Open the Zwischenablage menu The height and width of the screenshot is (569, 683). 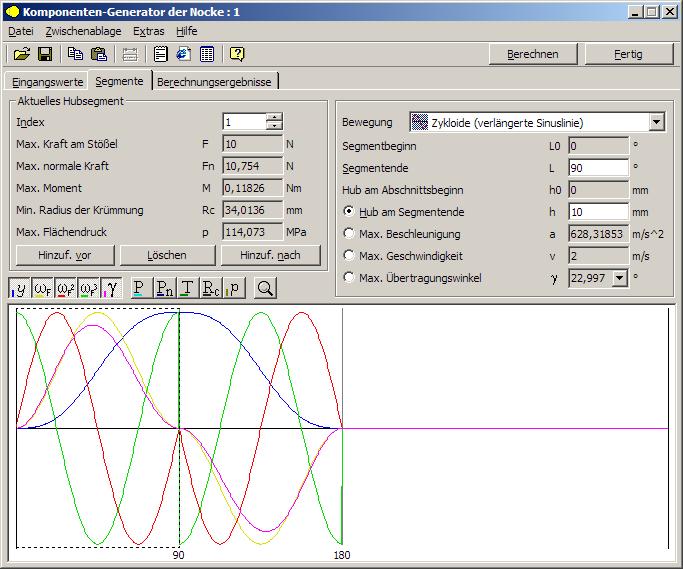(x=83, y=31)
